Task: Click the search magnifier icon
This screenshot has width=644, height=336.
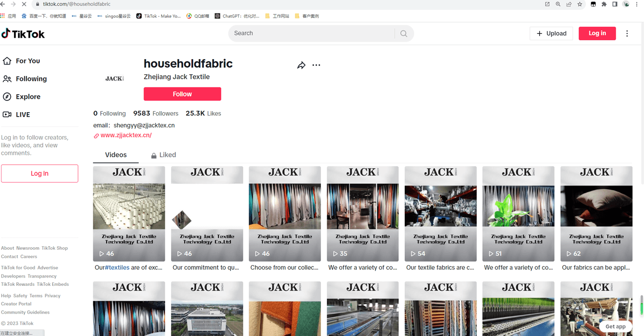Action: [404, 34]
